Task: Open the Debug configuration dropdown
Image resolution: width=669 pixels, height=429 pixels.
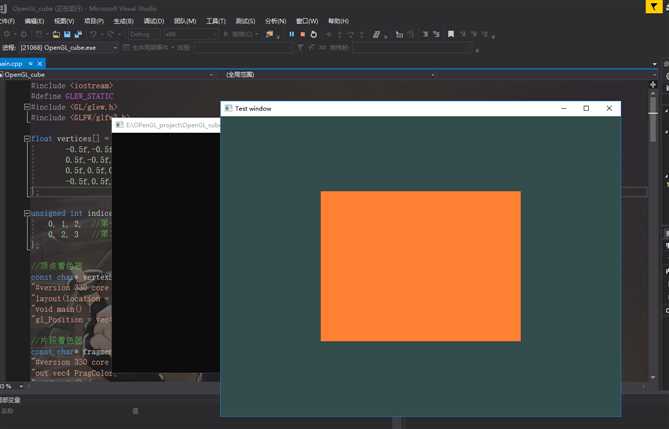Action: click(x=143, y=34)
